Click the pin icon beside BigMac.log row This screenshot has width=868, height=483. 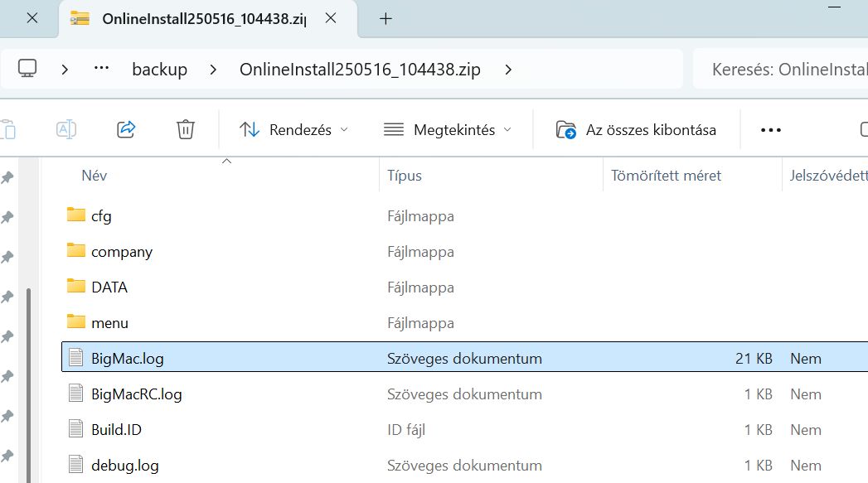click(7, 376)
